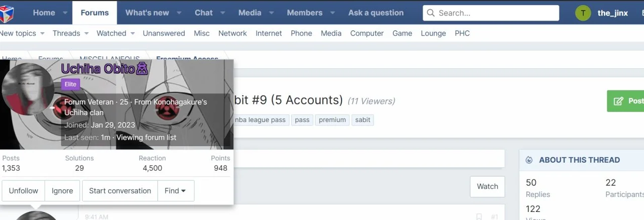Open the Find dropdown in profile card

click(x=176, y=191)
